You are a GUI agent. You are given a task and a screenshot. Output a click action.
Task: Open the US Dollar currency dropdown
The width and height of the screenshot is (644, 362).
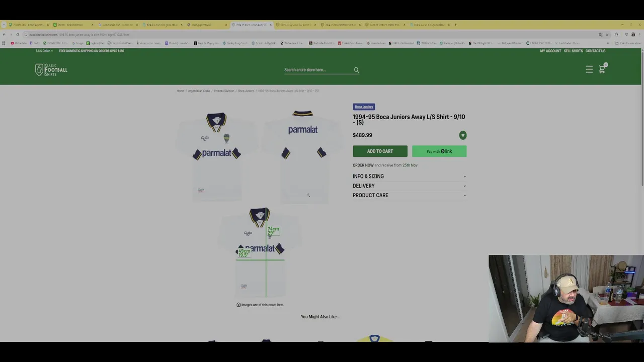44,51
